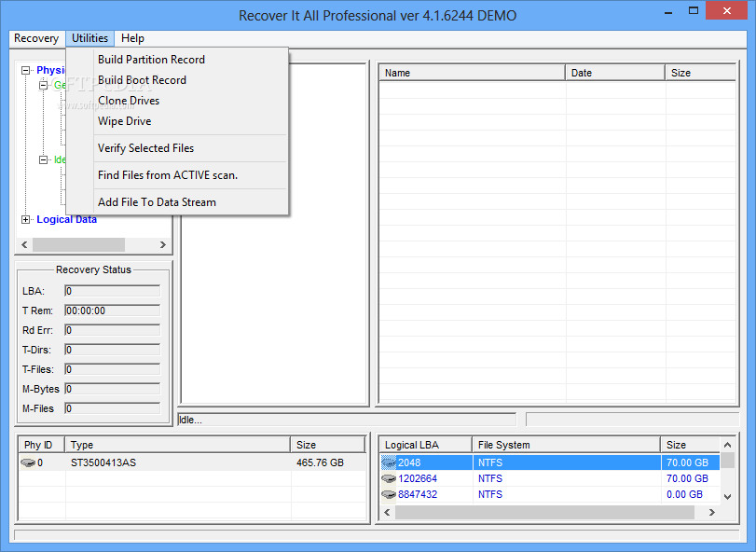Click the T Rem time field
The width and height of the screenshot is (756, 552).
click(x=113, y=310)
